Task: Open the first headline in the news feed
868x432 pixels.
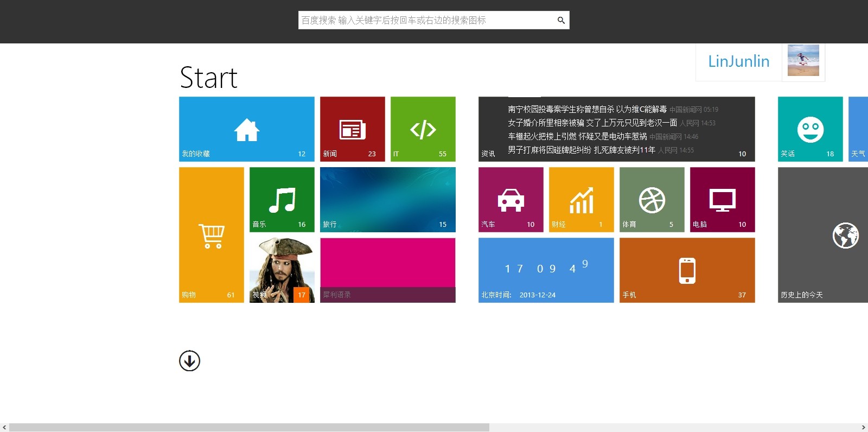Action: pos(587,110)
